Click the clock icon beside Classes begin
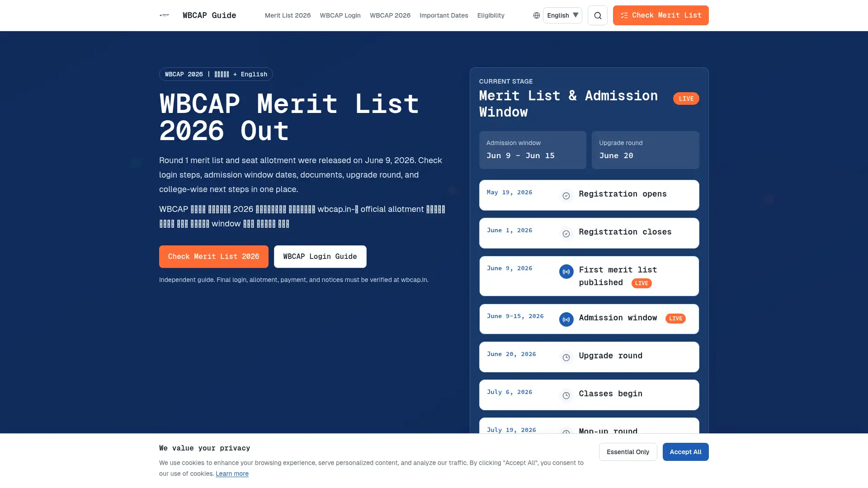The height and width of the screenshot is (488, 868). (x=566, y=395)
